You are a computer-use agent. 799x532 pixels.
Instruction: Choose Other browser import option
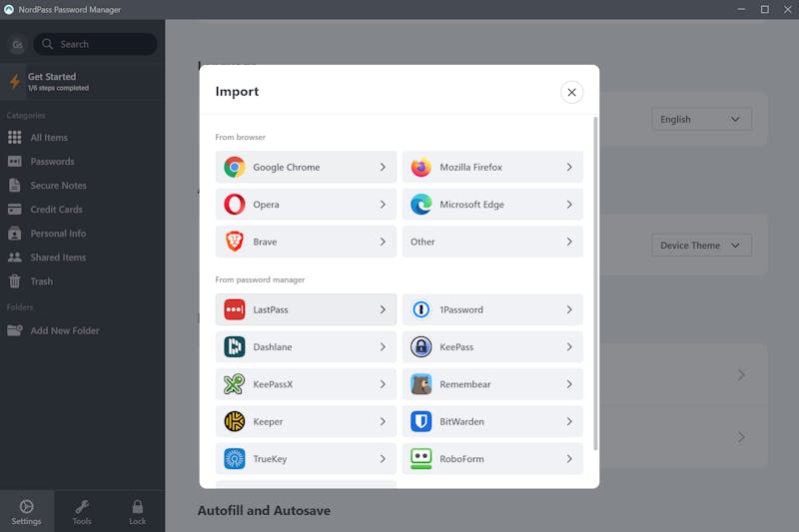(492, 242)
